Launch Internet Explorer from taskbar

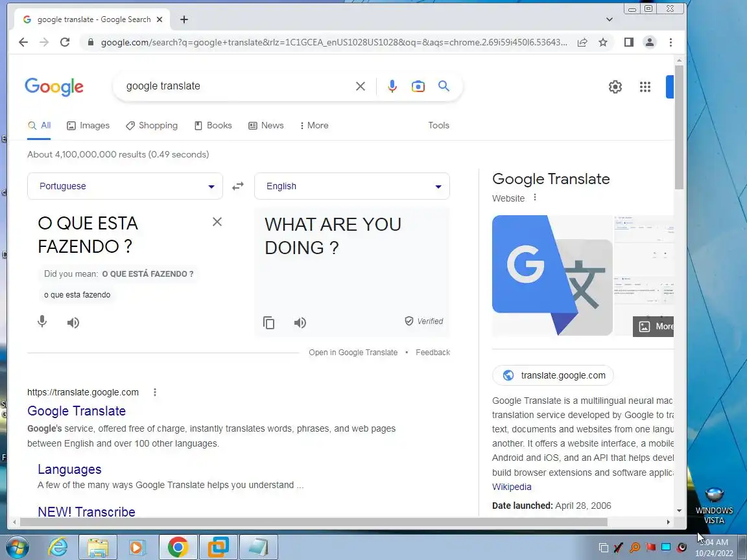(58, 547)
